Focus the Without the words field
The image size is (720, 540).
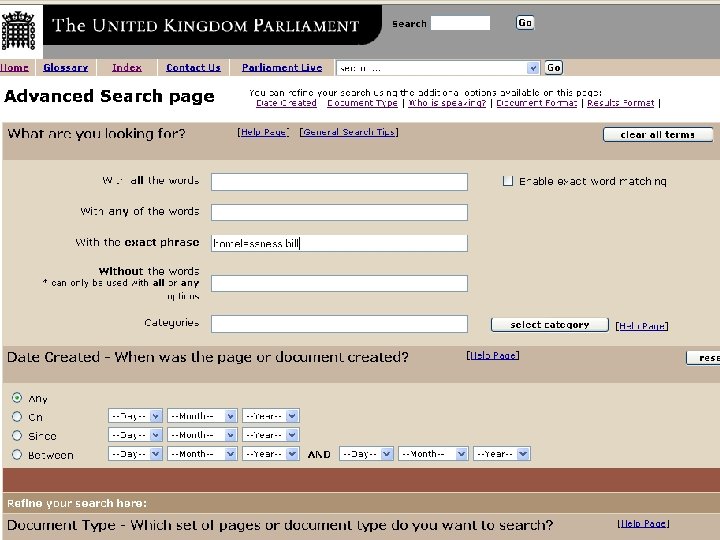pos(339,283)
